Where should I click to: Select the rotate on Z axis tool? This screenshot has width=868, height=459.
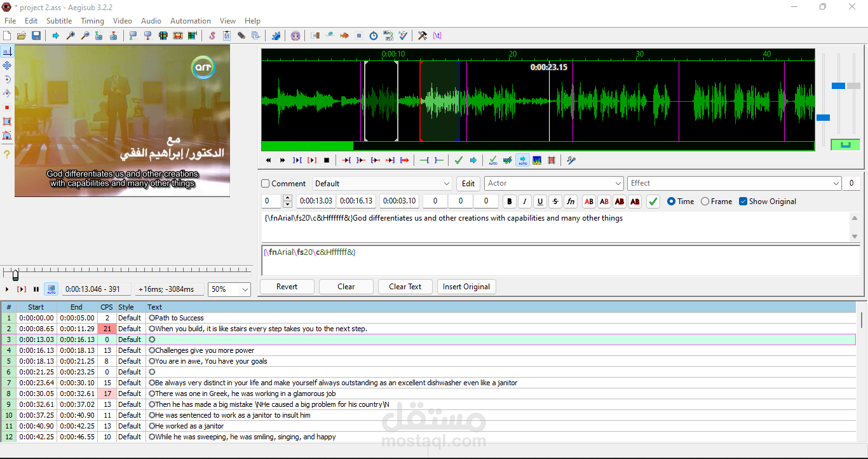[x=7, y=79]
